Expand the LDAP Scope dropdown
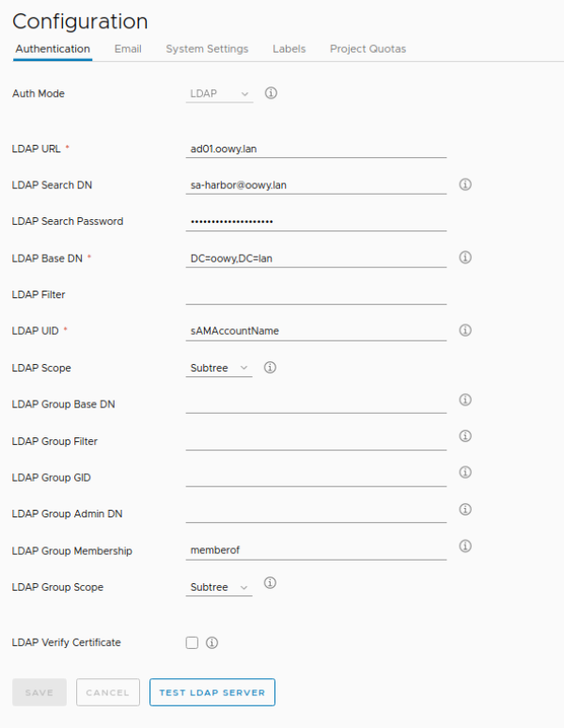This screenshot has width=564, height=728. pyautogui.click(x=220, y=368)
